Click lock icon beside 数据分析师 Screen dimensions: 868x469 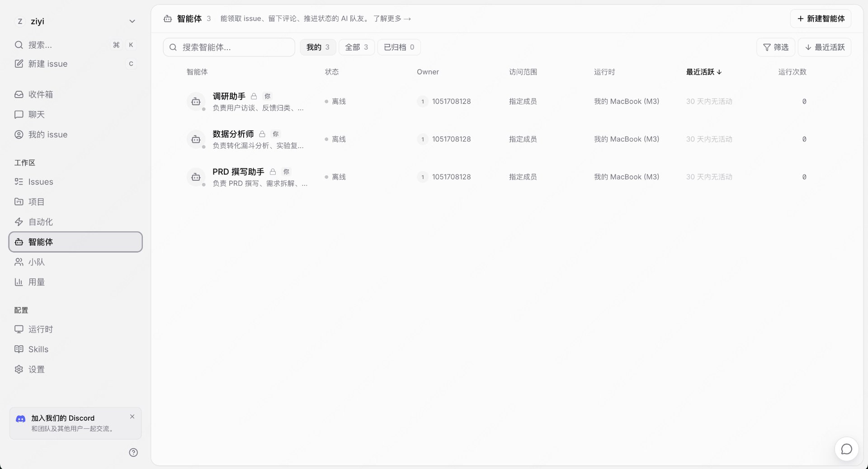coord(262,134)
